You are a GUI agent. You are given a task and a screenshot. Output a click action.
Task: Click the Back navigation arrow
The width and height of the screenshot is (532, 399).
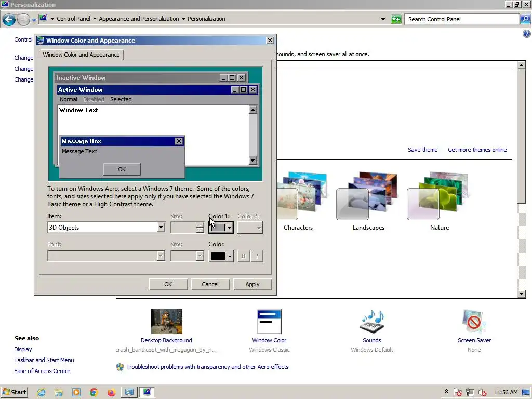click(x=9, y=19)
